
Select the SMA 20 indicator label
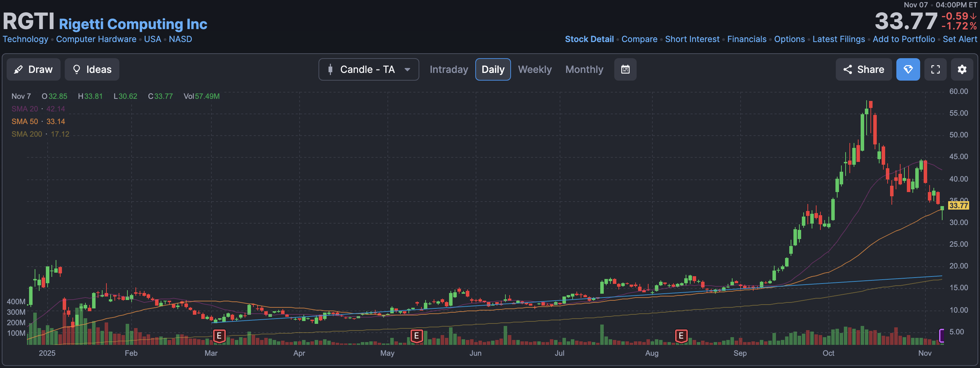24,109
